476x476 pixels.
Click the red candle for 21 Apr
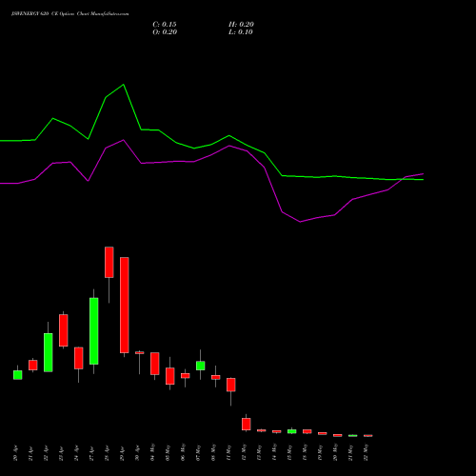(33, 365)
